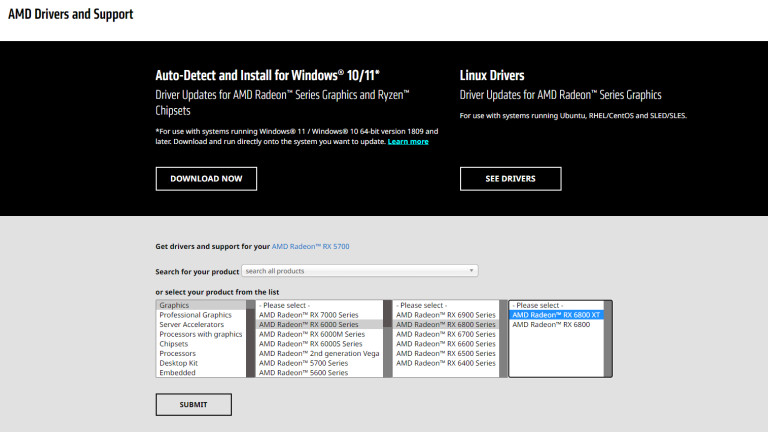Select AMD Radeon RX 6900 Series
The width and height of the screenshot is (768, 432).
(x=445, y=315)
